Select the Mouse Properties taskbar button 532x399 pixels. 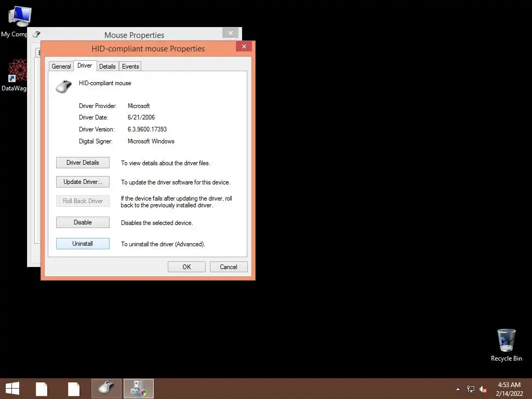106,389
